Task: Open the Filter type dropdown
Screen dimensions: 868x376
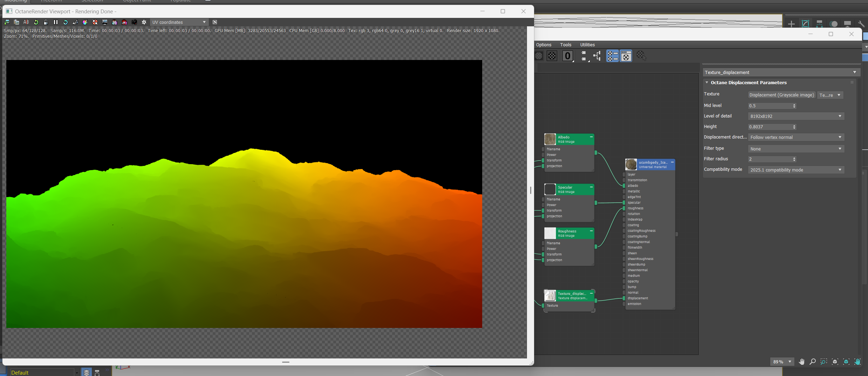Action: click(x=796, y=149)
